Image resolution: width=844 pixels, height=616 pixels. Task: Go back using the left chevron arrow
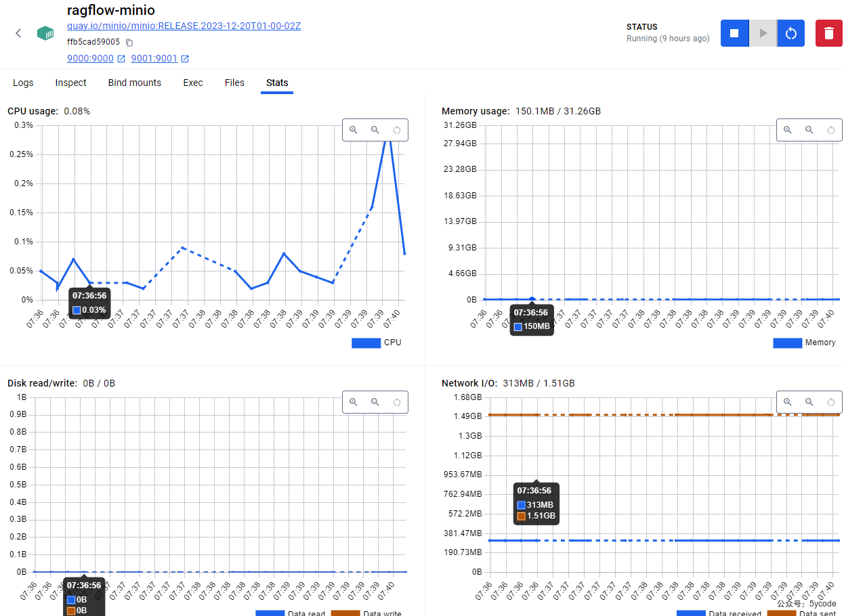coord(18,33)
